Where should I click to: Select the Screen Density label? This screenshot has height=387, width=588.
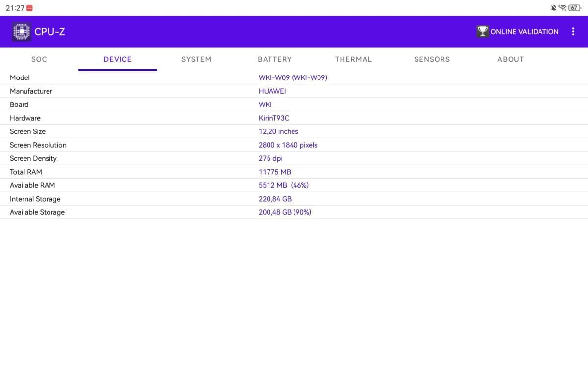point(33,158)
